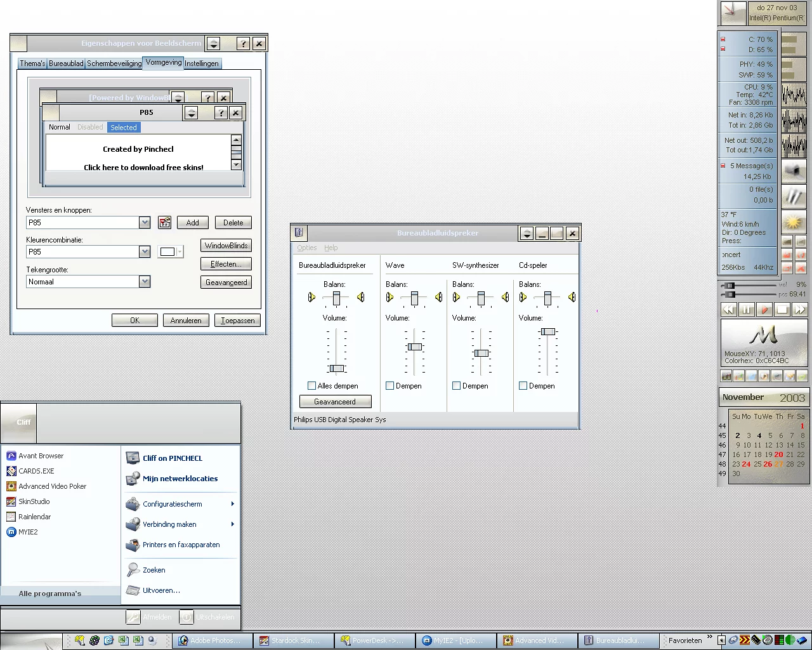Click the skin icon beside Vensters en knoppen

165,223
